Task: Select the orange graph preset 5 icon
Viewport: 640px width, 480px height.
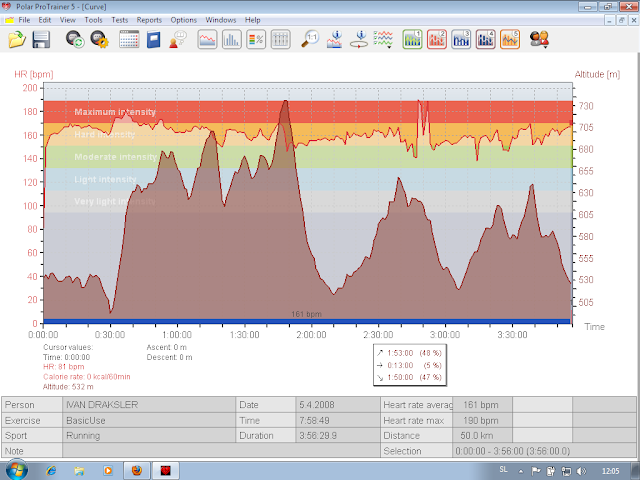Action: pos(510,40)
